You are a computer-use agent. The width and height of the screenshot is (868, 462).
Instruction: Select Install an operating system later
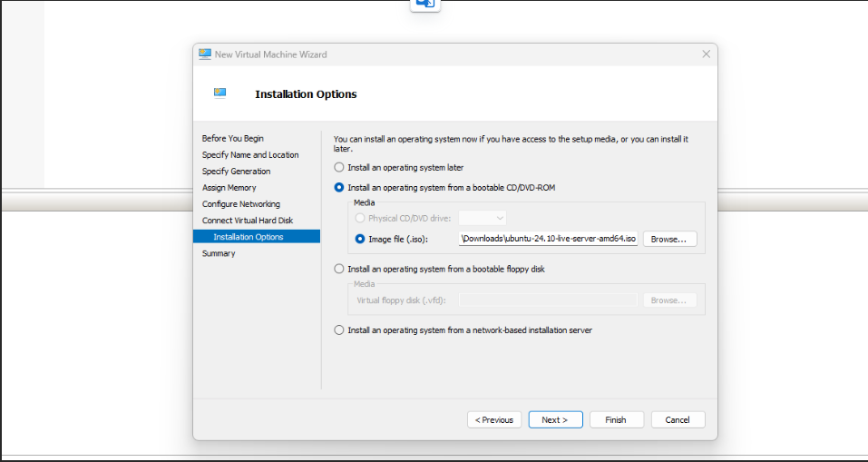point(339,167)
